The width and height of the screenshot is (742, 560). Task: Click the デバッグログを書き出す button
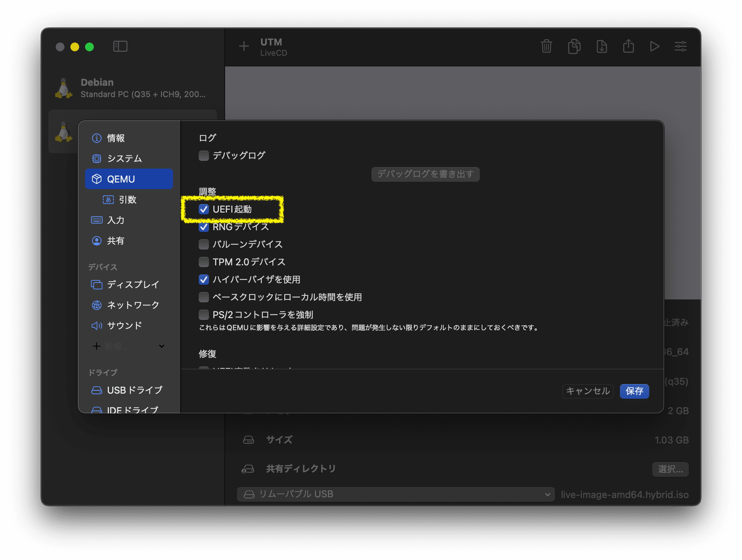point(425,174)
